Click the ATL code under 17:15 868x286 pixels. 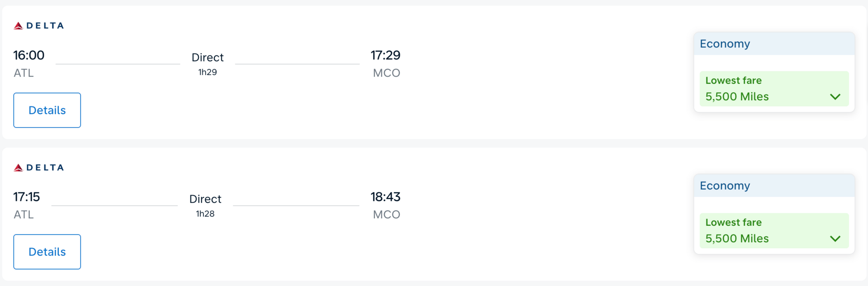tap(24, 215)
